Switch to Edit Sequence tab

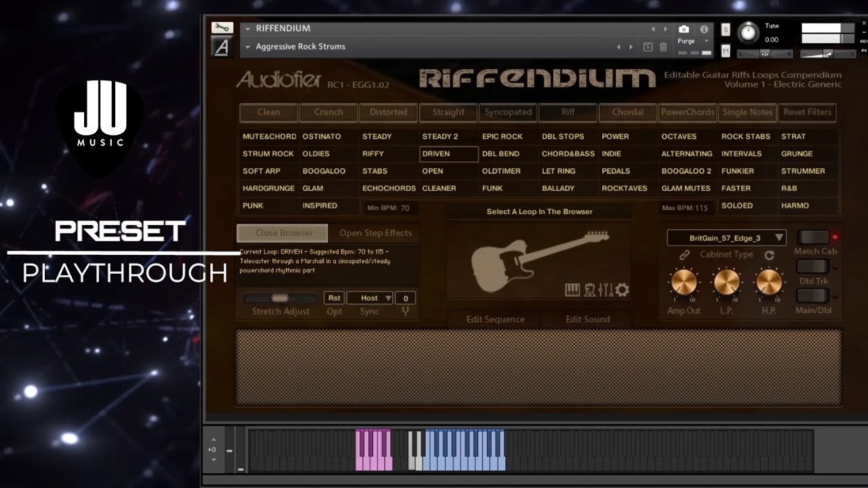(x=495, y=319)
